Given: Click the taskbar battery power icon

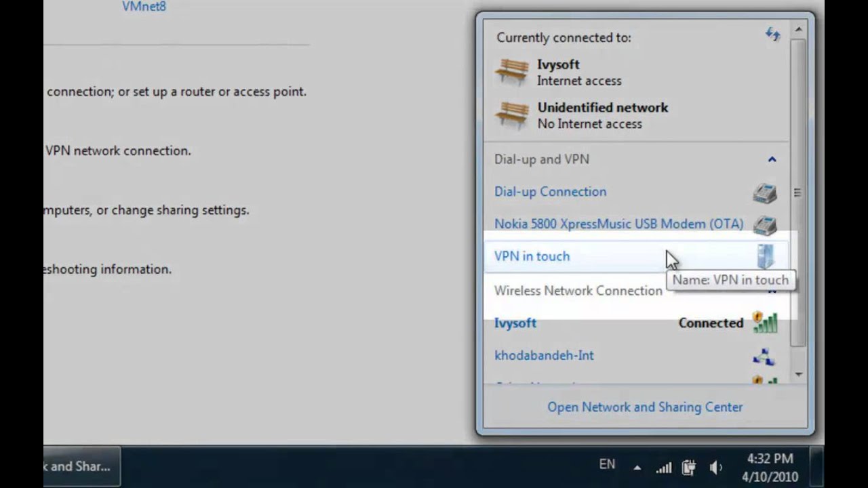Looking at the screenshot, I should 689,467.
